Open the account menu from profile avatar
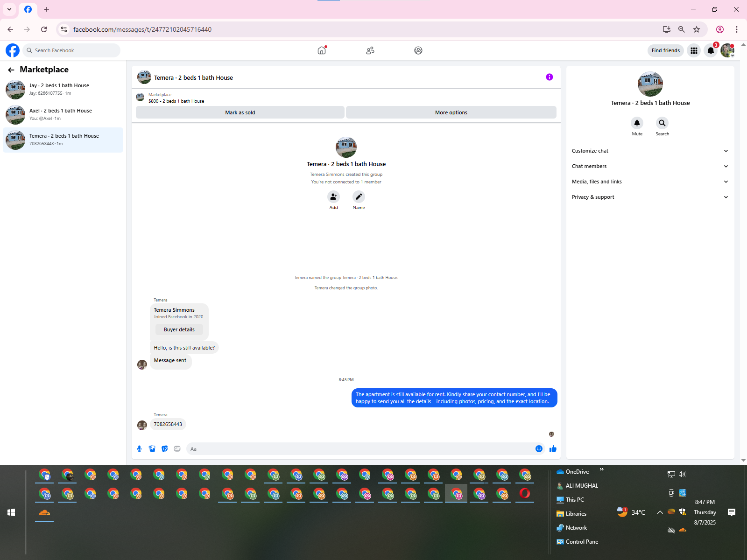This screenshot has width=747, height=560. 727,50
